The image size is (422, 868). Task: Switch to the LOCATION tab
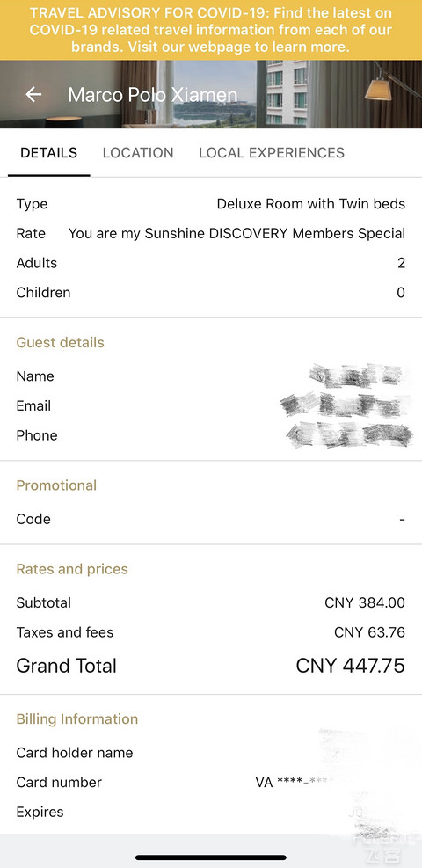click(138, 153)
